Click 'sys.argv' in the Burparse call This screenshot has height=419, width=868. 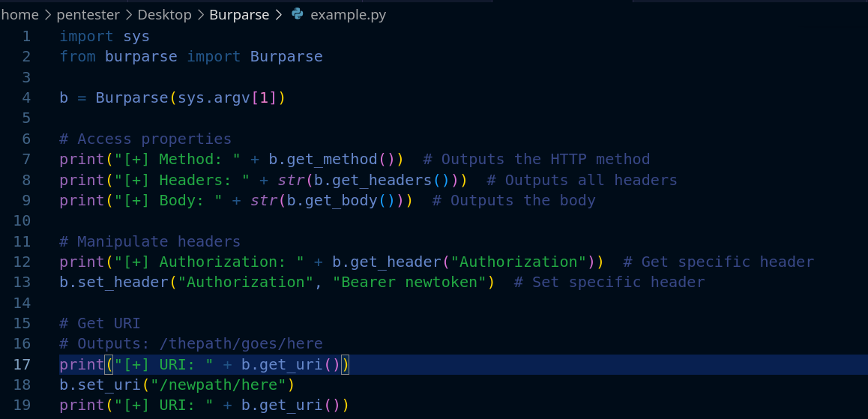214,98
